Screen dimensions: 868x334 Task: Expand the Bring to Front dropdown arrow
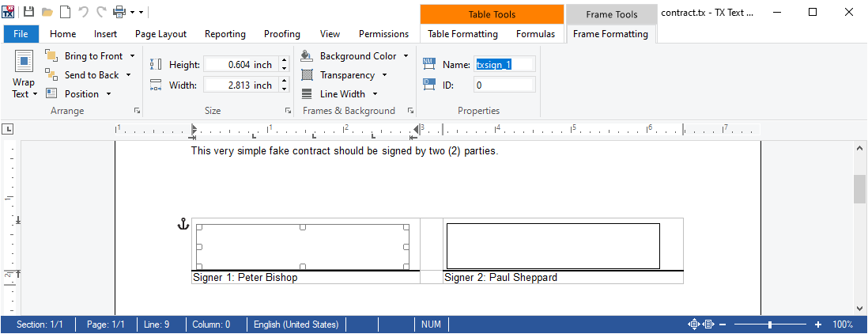point(132,56)
